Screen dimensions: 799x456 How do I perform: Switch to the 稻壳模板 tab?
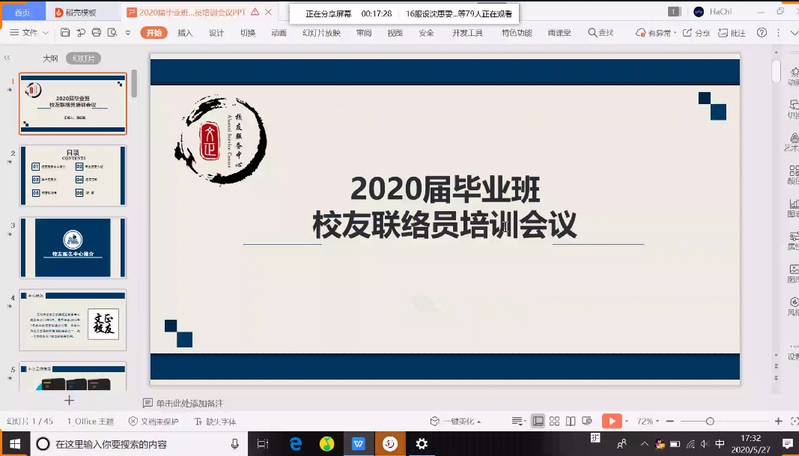[x=82, y=11]
